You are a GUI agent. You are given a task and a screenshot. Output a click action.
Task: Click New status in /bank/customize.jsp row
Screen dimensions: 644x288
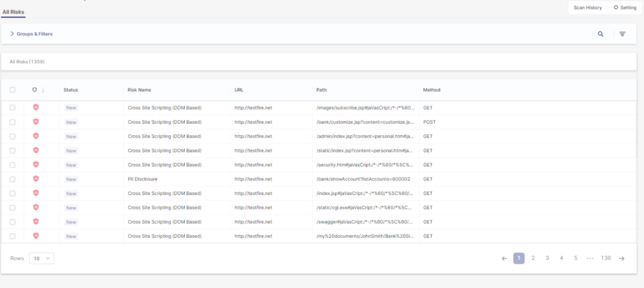71,122
